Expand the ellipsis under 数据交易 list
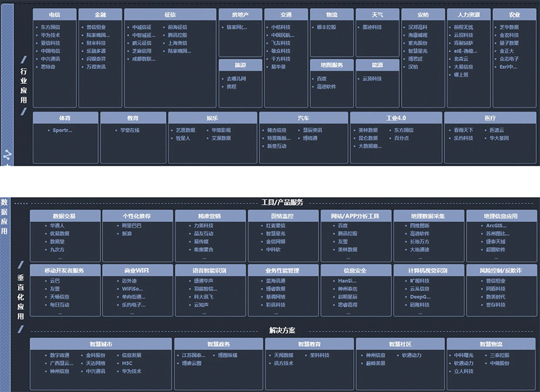 point(60,257)
